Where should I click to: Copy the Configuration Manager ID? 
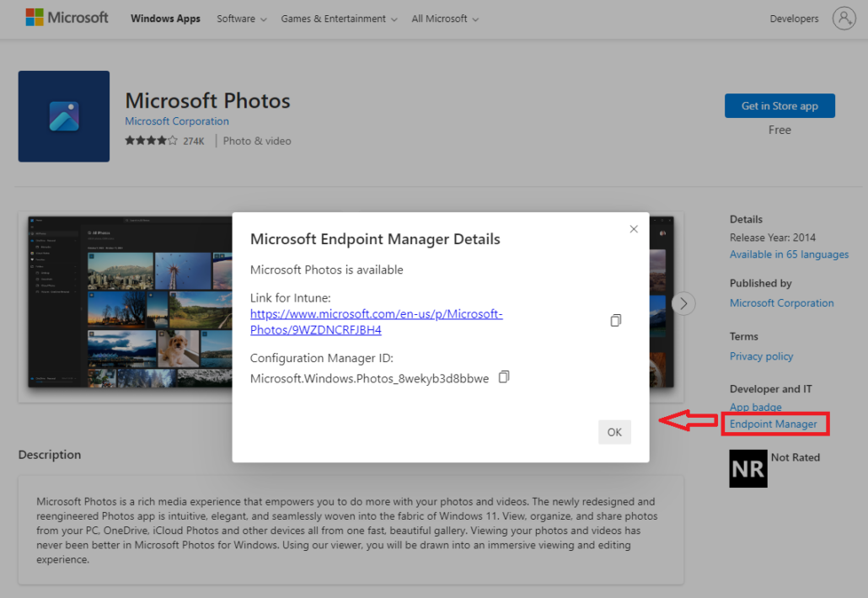[x=504, y=377]
